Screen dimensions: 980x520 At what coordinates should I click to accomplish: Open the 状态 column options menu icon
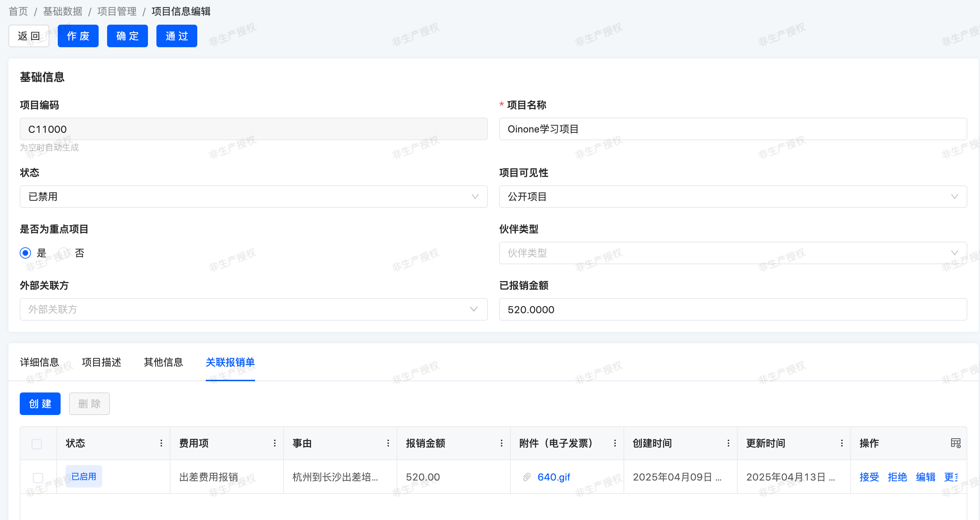tap(161, 443)
